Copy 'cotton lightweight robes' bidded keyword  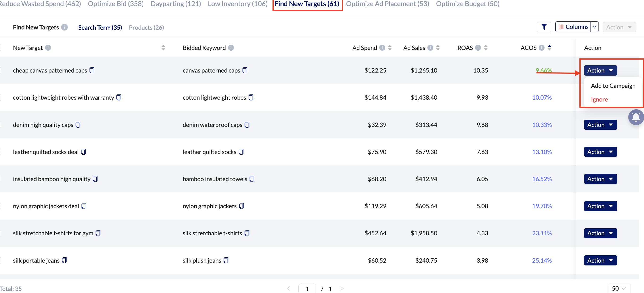(x=251, y=98)
